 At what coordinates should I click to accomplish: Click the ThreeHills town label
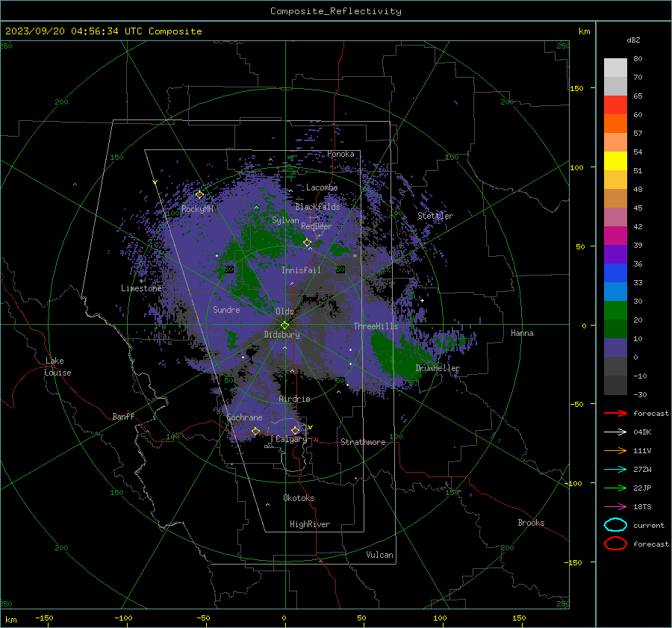376,326
